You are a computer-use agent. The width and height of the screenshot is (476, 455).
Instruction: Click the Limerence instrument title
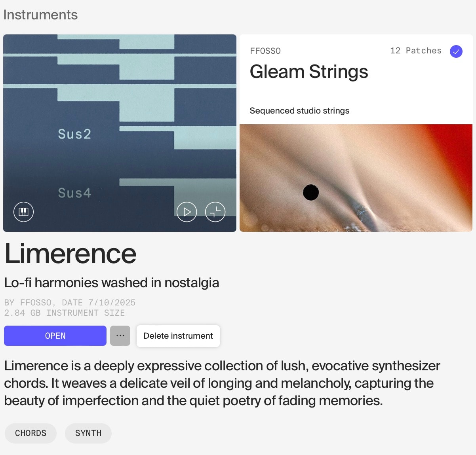coord(70,254)
